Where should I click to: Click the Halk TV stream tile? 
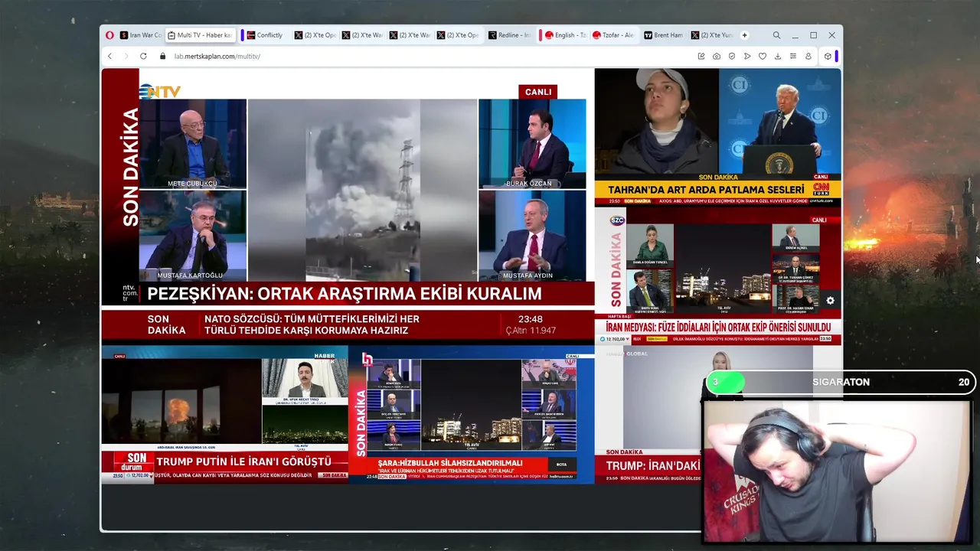(x=471, y=414)
